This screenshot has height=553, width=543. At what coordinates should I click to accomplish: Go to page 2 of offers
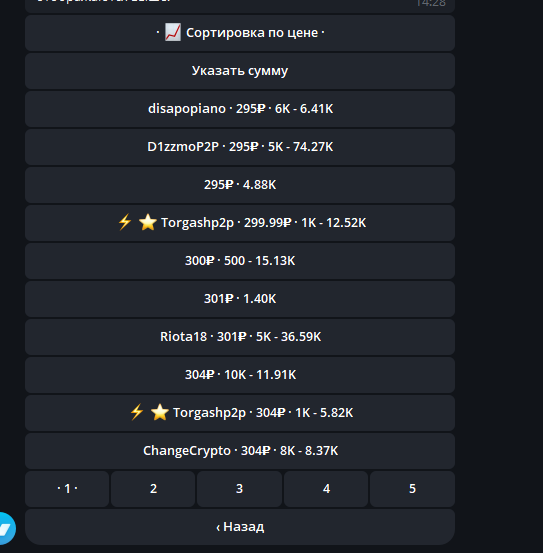coord(153,489)
